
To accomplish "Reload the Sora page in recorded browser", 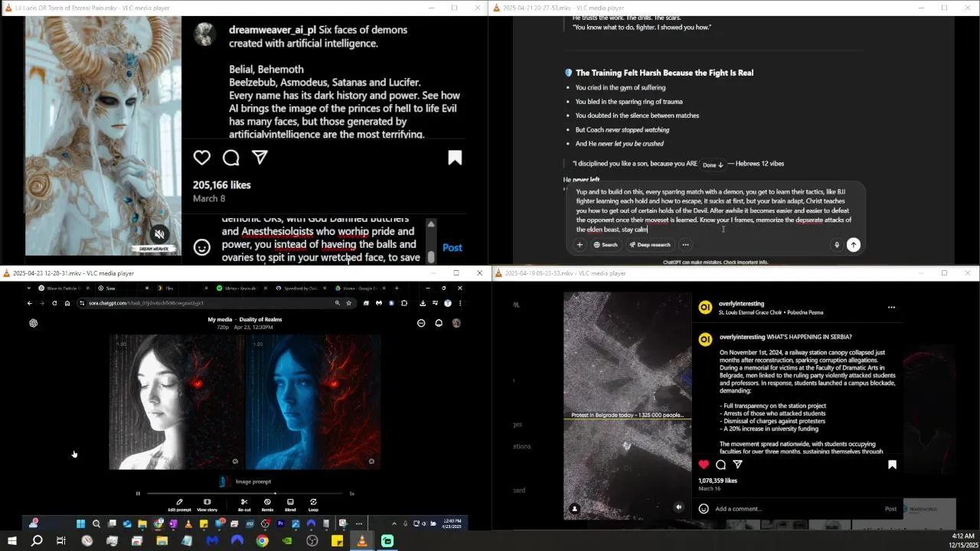I will 54,303.
